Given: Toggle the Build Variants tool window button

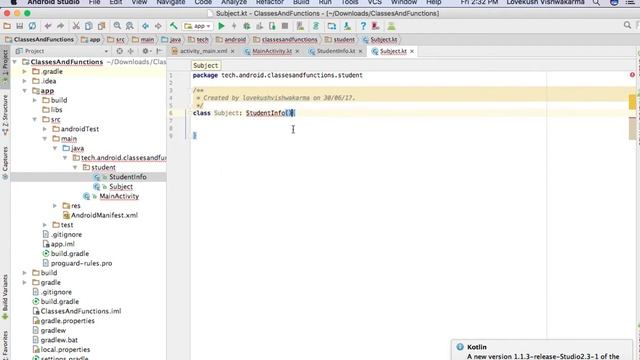Looking at the screenshot, I should pyautogui.click(x=5, y=297).
